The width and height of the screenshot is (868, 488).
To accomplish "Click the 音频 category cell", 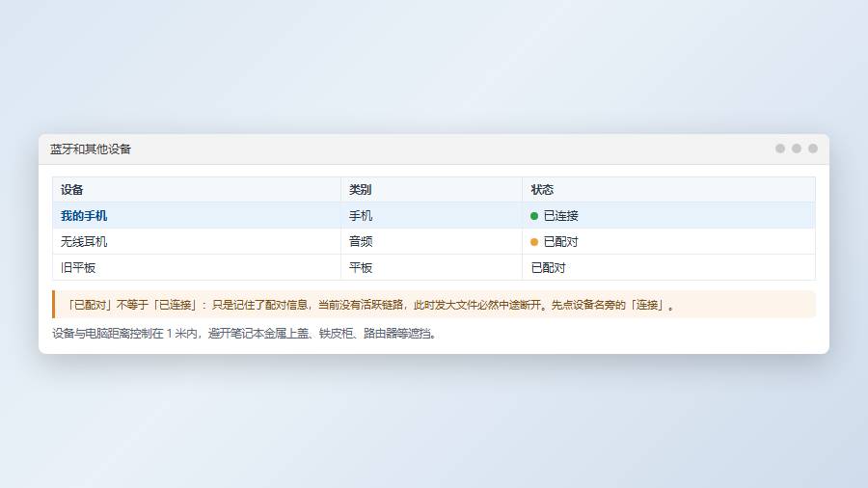I will (x=361, y=242).
